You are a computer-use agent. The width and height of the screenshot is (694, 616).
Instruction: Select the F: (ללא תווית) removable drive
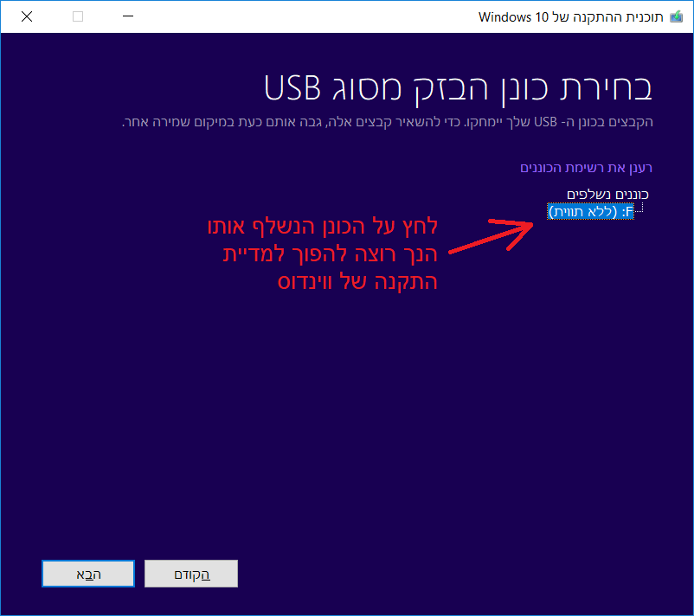coord(590,211)
